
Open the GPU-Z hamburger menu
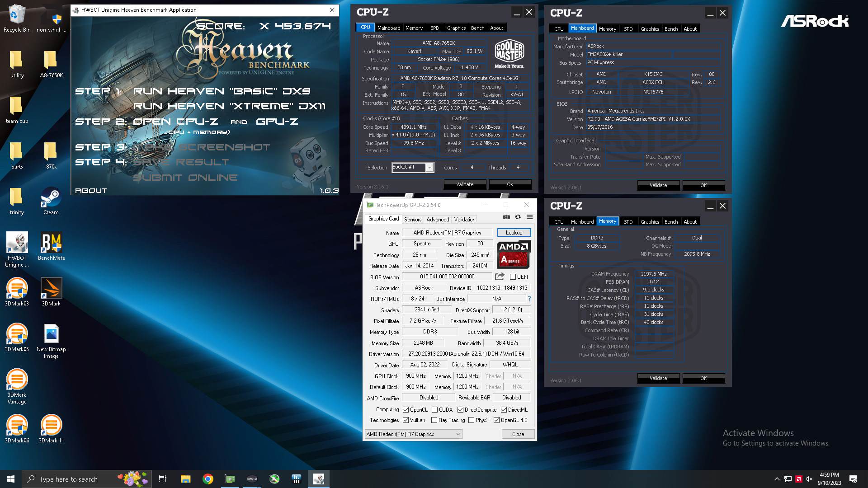[530, 217]
